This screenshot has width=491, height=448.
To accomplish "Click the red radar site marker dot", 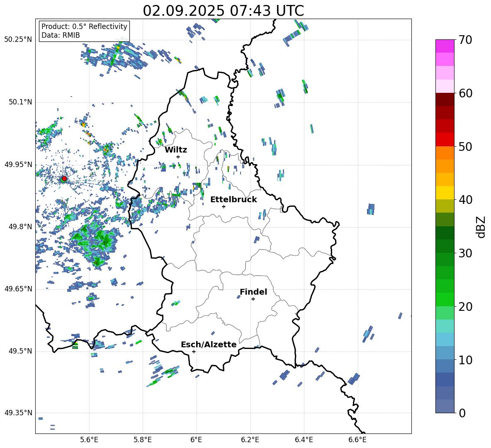I will point(64,178).
